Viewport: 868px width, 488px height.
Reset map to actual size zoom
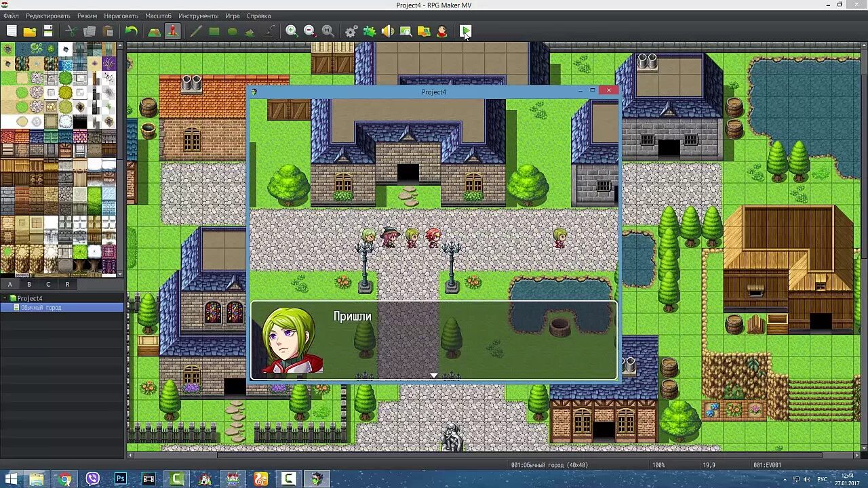point(328,30)
